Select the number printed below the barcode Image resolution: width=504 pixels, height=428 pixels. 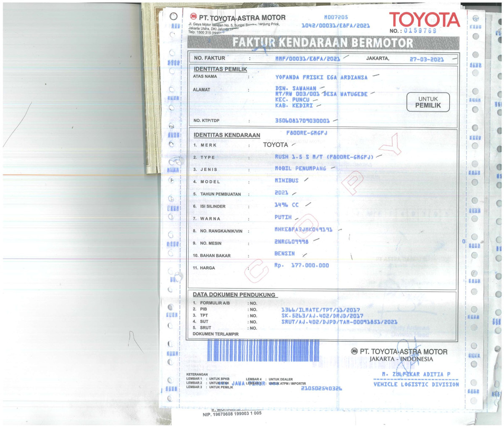pos(321,389)
